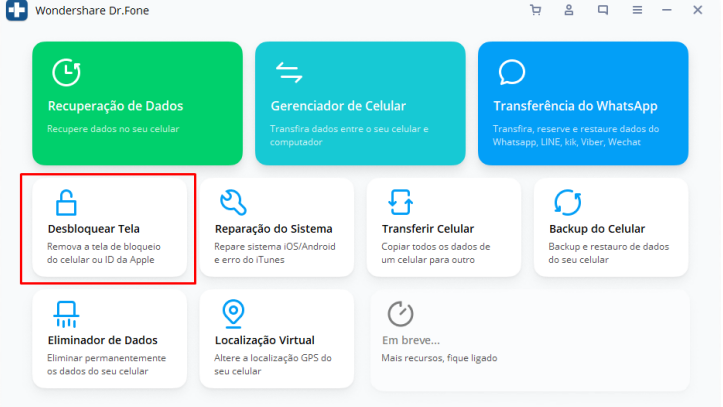Click 'Recupere dados no seu celular' description
Screen dimensions: 723x407
click(x=113, y=129)
